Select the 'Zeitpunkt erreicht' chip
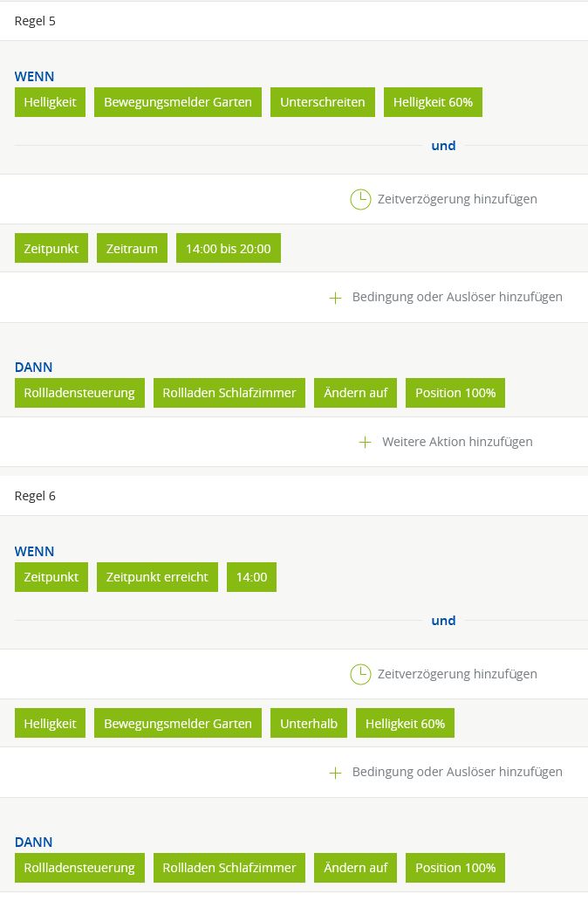Screen dimensions: 588x901 tap(157, 577)
